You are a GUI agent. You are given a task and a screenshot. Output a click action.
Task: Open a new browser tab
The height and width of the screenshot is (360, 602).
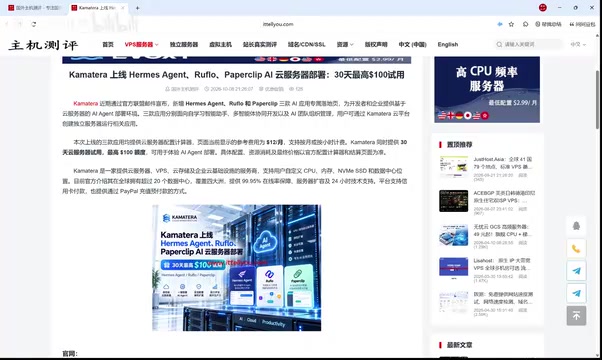pos(137,8)
